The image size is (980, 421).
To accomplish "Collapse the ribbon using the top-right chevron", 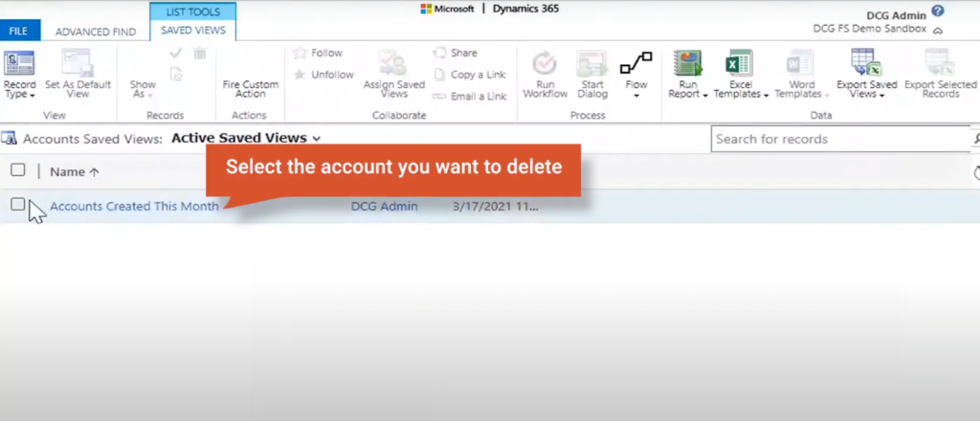I will click(938, 31).
